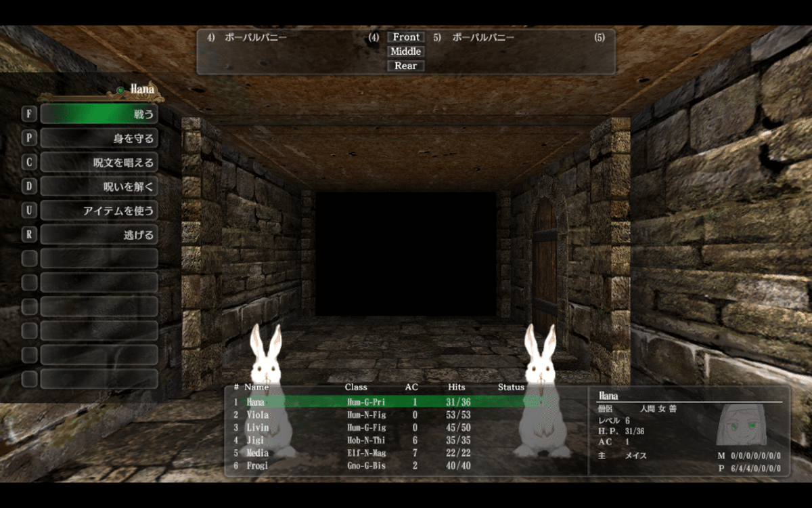Click the Class column header
This screenshot has height=508, width=812.
(356, 387)
